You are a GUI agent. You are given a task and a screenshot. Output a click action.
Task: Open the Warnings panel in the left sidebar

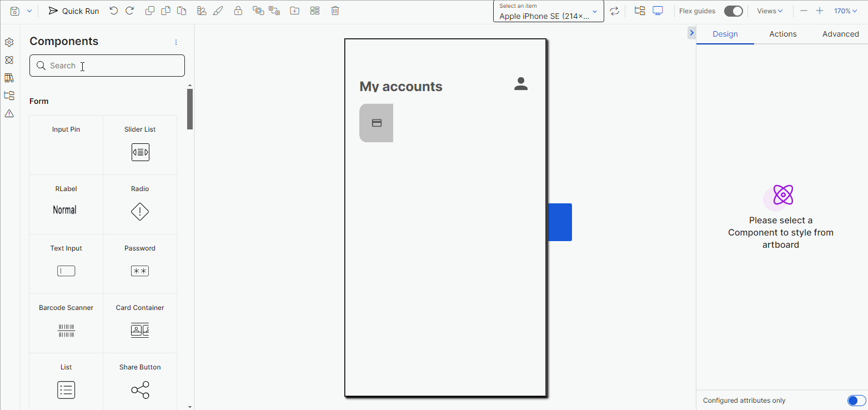[9, 113]
